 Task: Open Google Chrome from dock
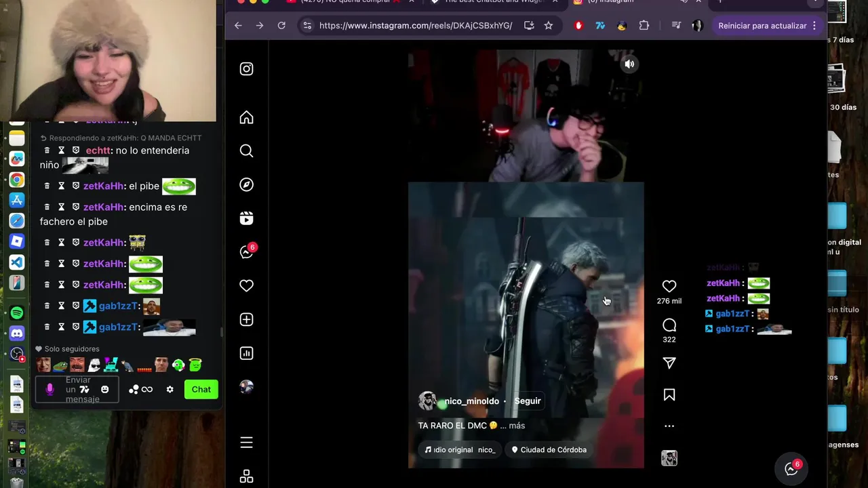pyautogui.click(x=17, y=180)
